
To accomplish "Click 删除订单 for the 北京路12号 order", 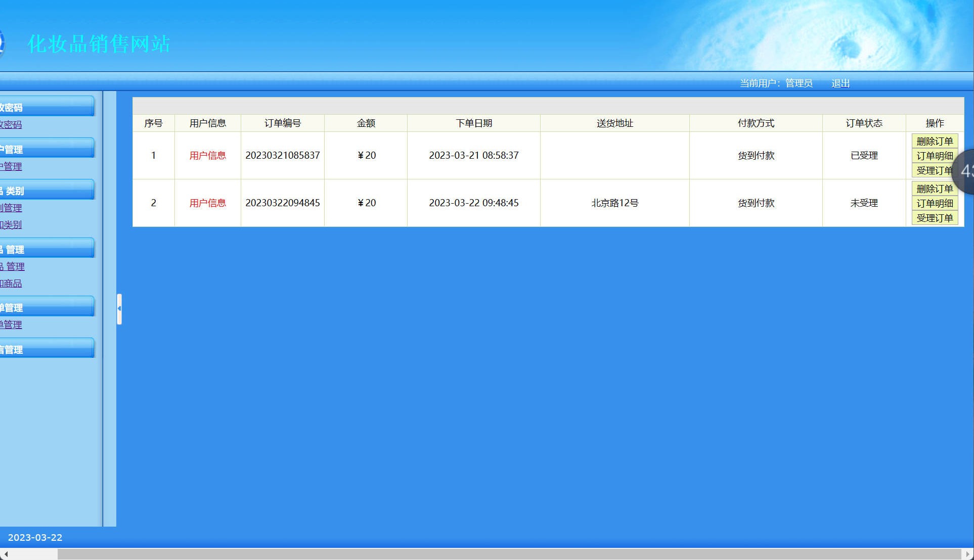I will pos(934,189).
